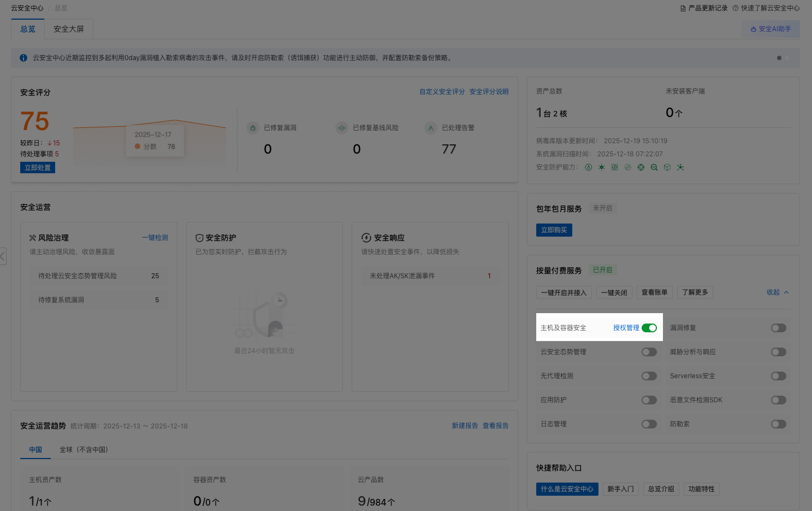
Task: Click the 77 handled alerts count
Action: (x=449, y=149)
